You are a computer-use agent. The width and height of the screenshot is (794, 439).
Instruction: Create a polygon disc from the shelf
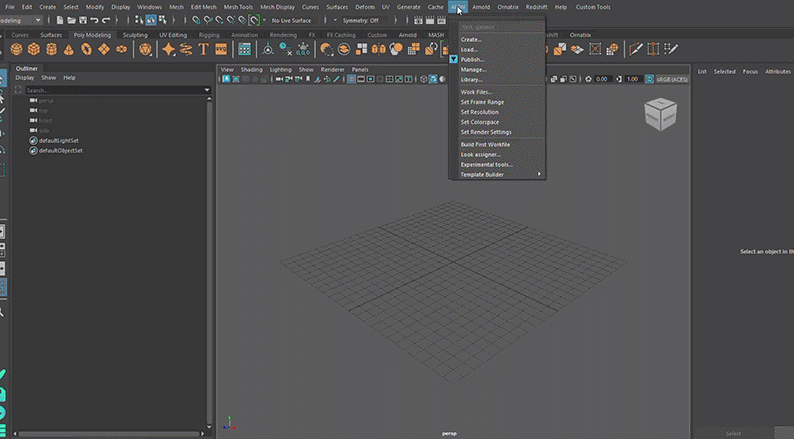pos(122,49)
